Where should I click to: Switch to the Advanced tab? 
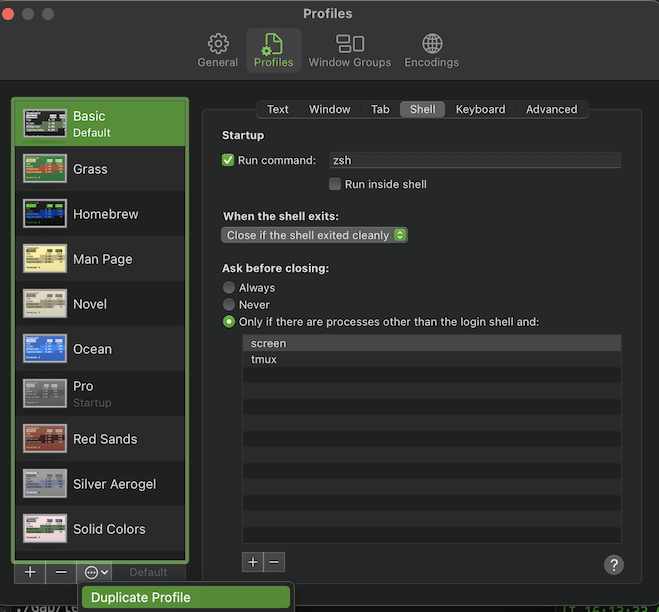(x=551, y=109)
